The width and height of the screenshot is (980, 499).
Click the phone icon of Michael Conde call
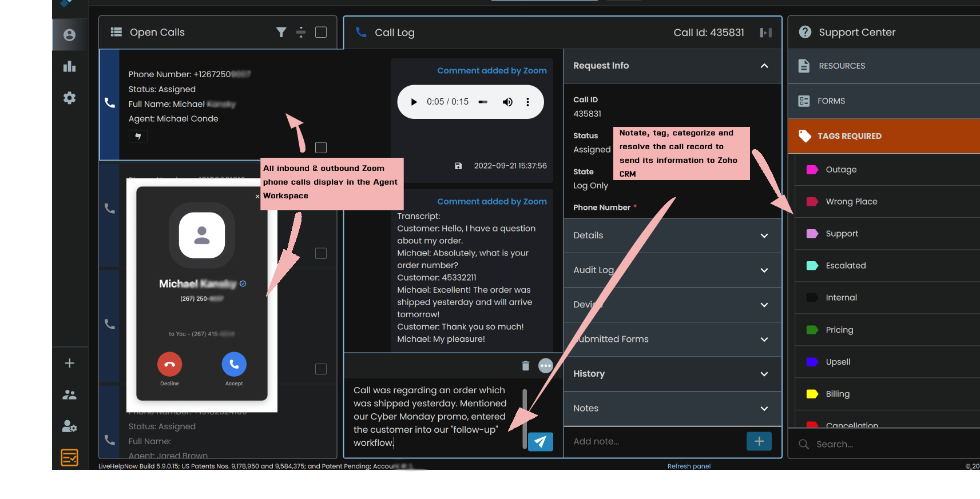tap(109, 103)
